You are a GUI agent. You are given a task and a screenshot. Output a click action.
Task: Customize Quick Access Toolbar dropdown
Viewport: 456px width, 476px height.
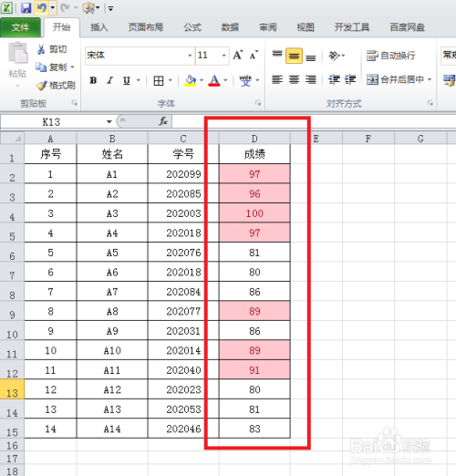(110, 8)
